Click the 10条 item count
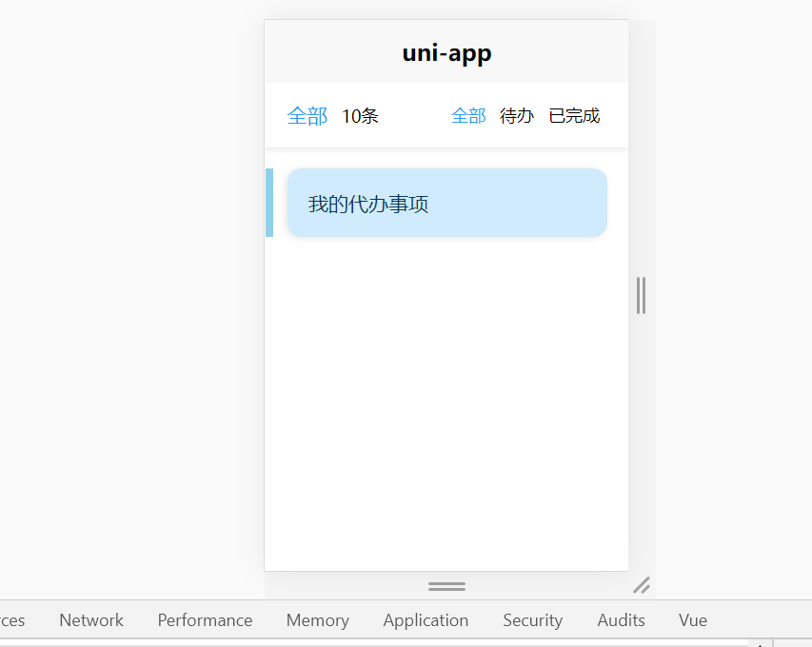The height and width of the screenshot is (647, 812). point(360,116)
